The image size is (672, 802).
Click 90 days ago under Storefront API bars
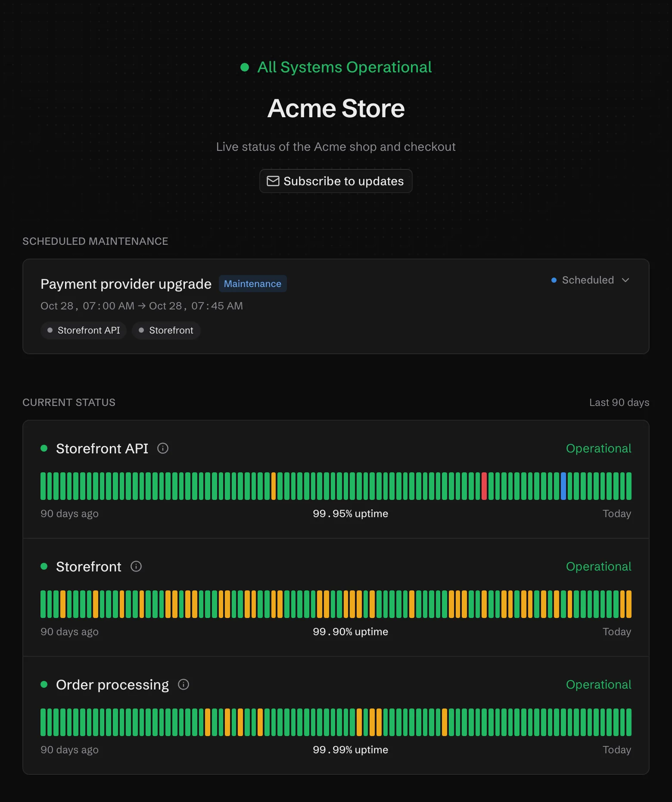coord(69,514)
